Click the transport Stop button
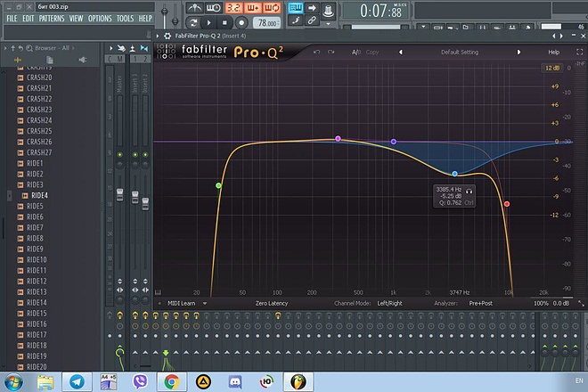 click(225, 23)
